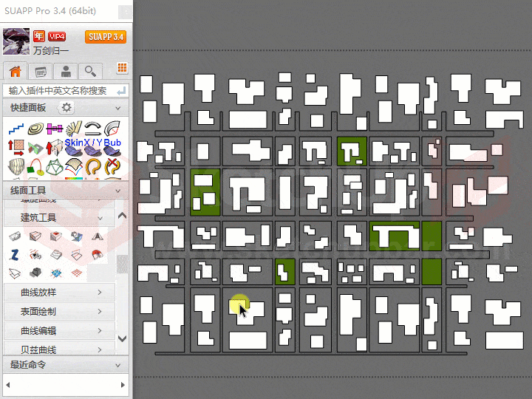Click the magenta dimension line tool icon

pos(54,129)
